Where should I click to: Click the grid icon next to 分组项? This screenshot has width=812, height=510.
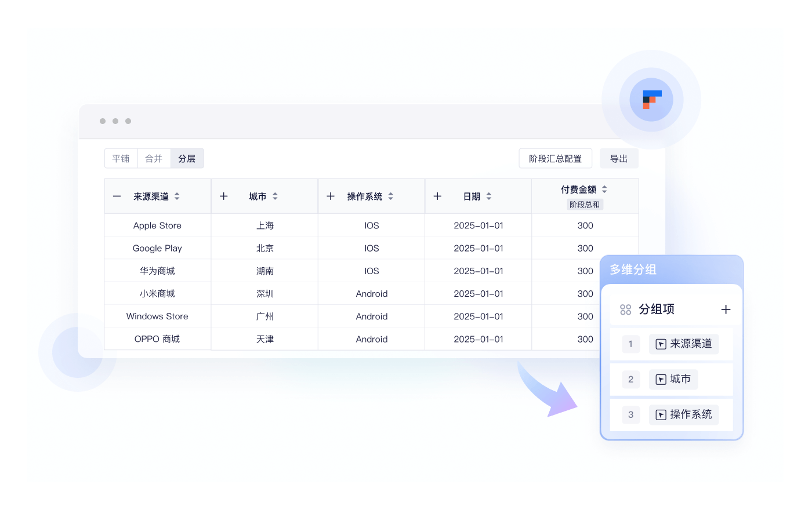[625, 309]
